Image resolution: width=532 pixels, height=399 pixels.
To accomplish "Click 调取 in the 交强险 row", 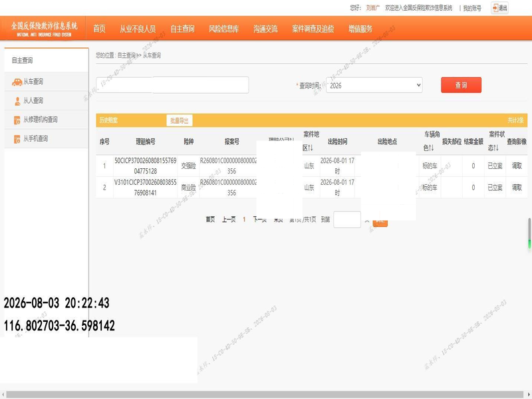I will coord(517,166).
